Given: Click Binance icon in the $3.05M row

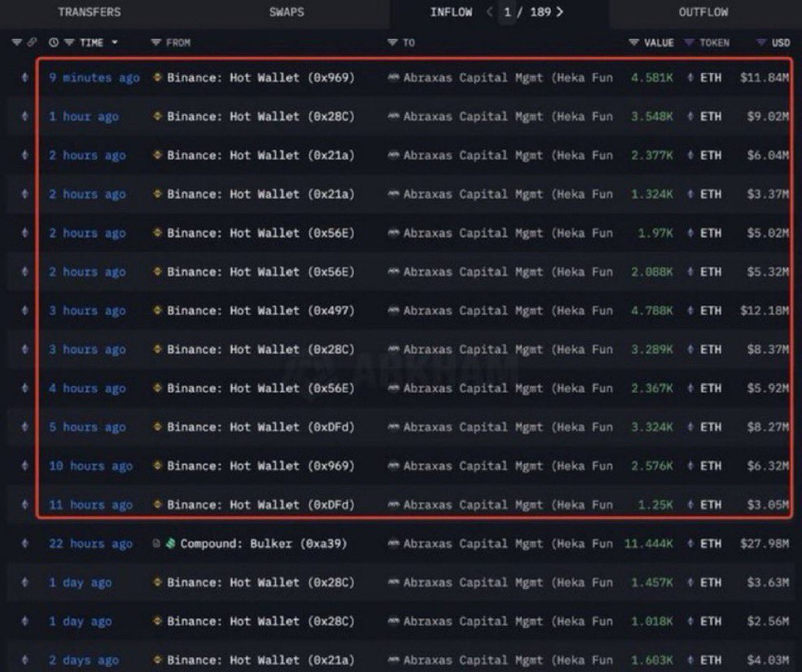Looking at the screenshot, I should (157, 504).
